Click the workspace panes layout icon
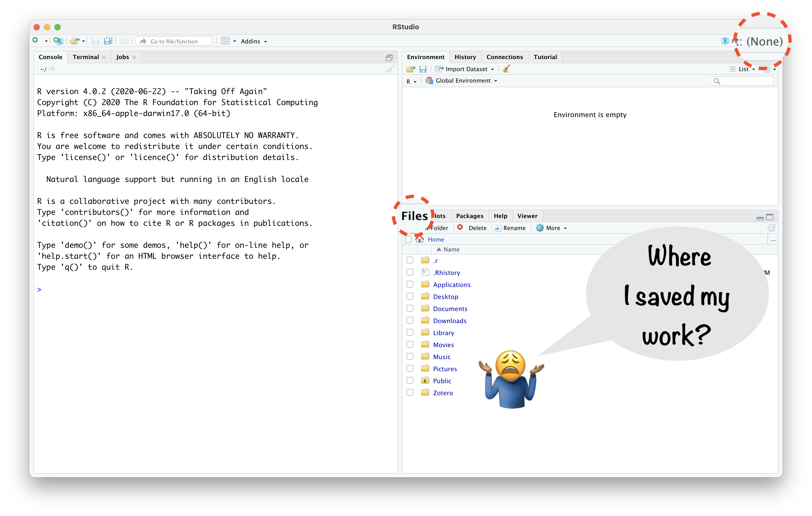Image resolution: width=812 pixels, height=516 pixels. (x=225, y=41)
